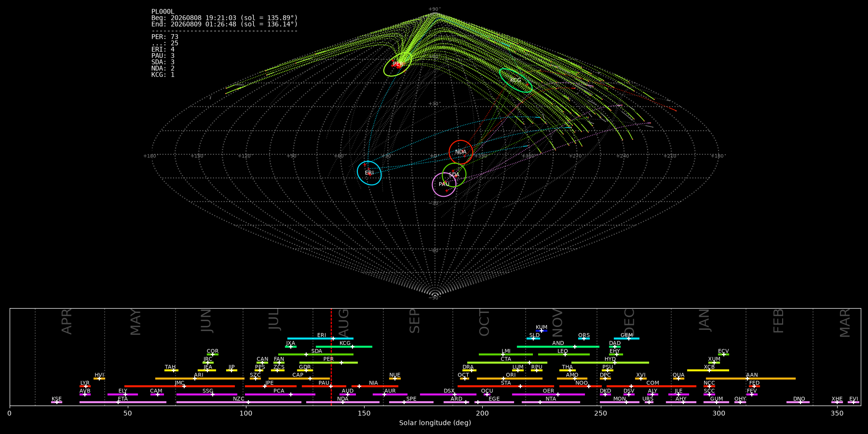
Task: Click the red dashed current-date marker line
Action: [331, 356]
